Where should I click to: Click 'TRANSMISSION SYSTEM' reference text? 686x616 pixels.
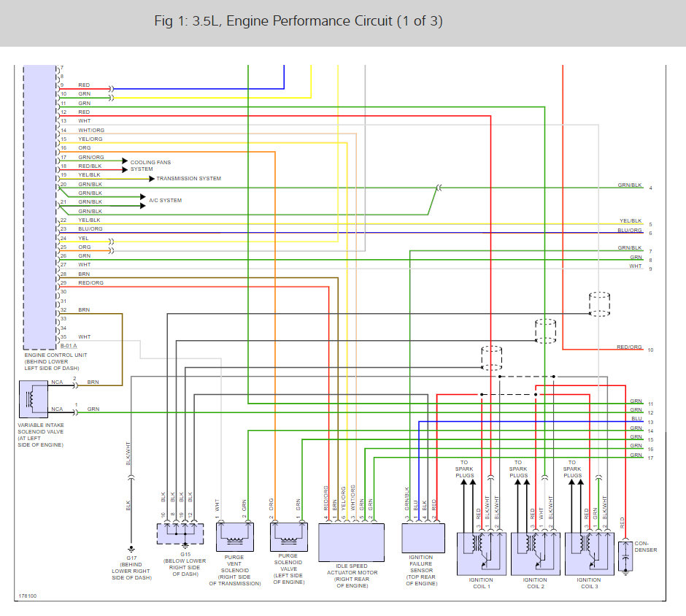188,179
